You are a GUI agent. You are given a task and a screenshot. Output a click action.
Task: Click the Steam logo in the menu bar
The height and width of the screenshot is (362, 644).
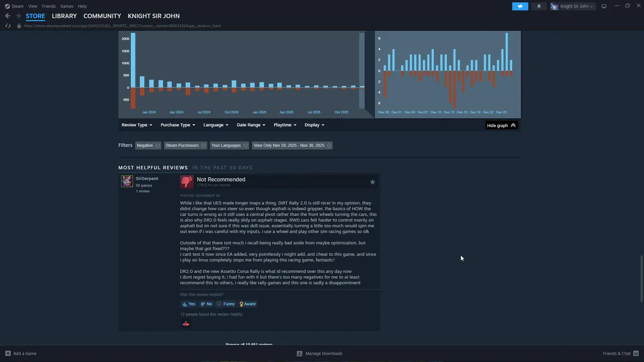[7, 6]
